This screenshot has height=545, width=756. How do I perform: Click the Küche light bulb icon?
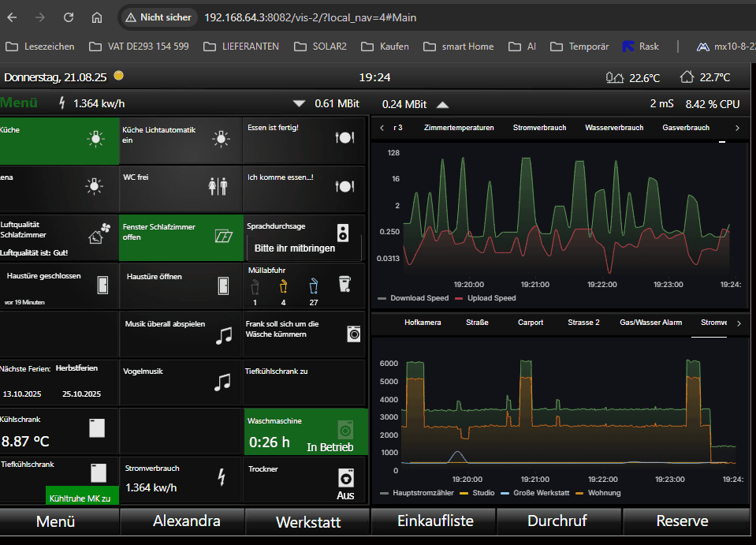point(95,140)
